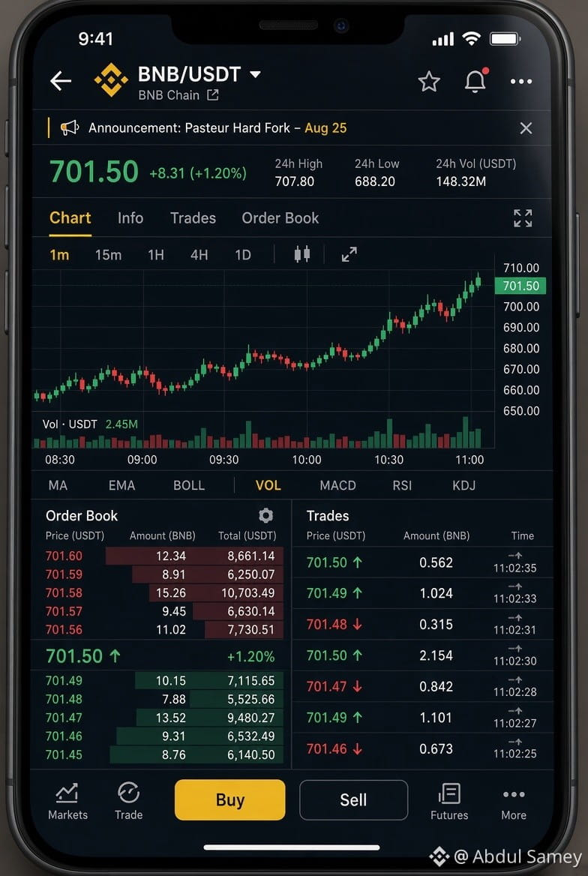Select the 701.60 ask price row
Image resolution: width=588 pixels, height=876 pixels.
click(164, 556)
